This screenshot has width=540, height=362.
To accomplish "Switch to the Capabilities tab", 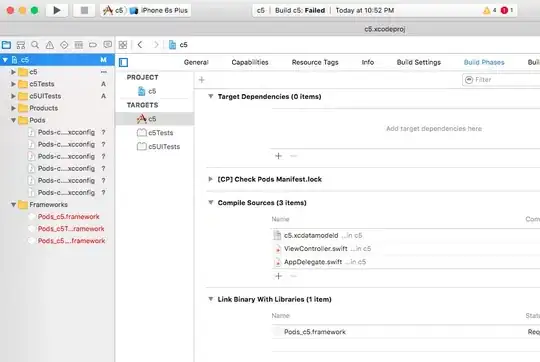I will click(x=250, y=62).
